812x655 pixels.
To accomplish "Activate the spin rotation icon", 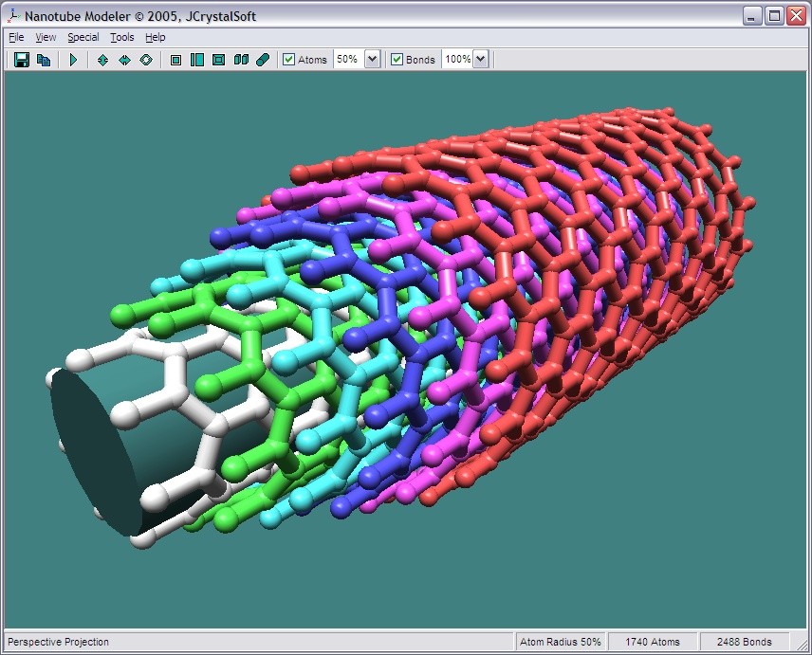I will (x=147, y=59).
